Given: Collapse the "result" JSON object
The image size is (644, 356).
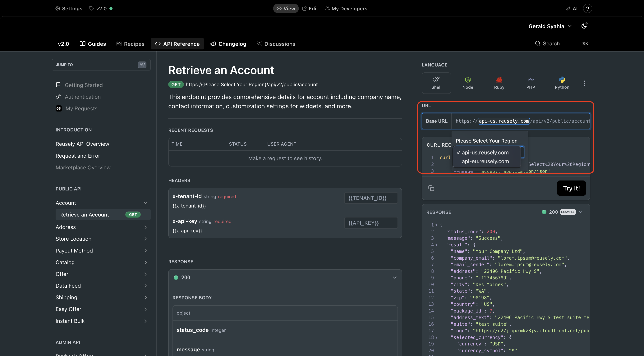Looking at the screenshot, I should pyautogui.click(x=436, y=245).
